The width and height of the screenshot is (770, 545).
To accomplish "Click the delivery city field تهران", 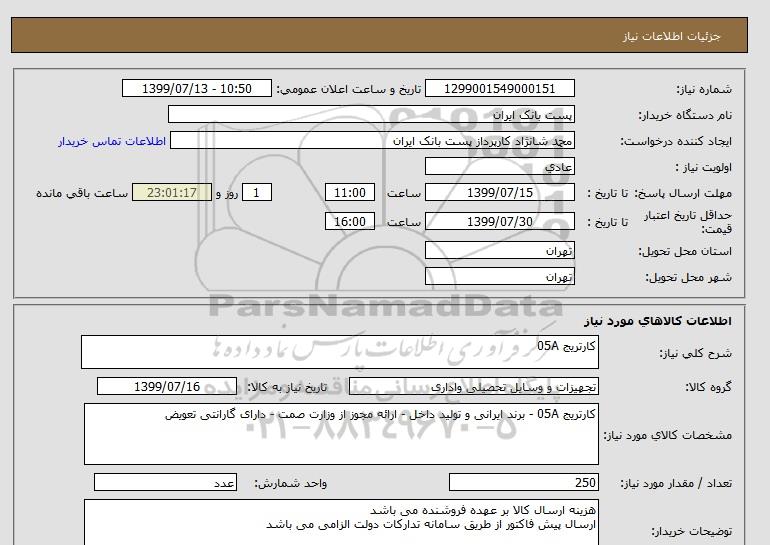I will tap(499, 276).
